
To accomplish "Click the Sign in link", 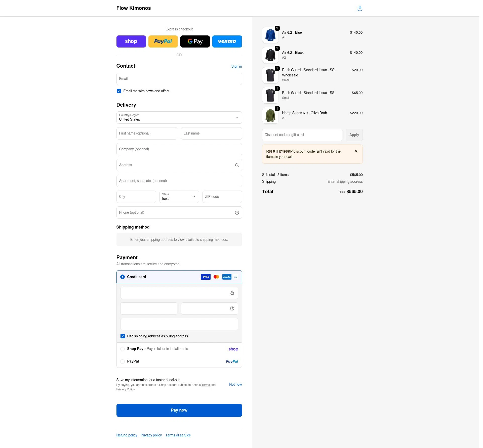I will pos(236,66).
